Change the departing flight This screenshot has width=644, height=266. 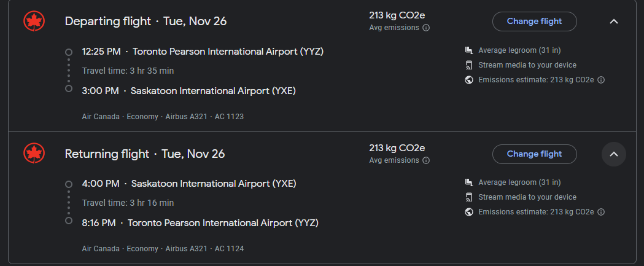click(534, 22)
